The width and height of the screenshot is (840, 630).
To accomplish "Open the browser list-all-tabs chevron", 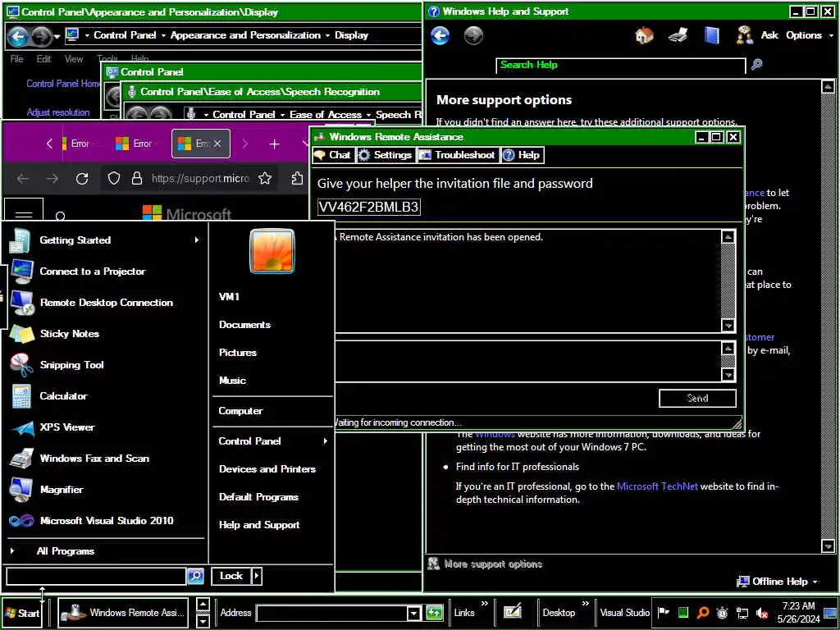I will coord(305,144).
